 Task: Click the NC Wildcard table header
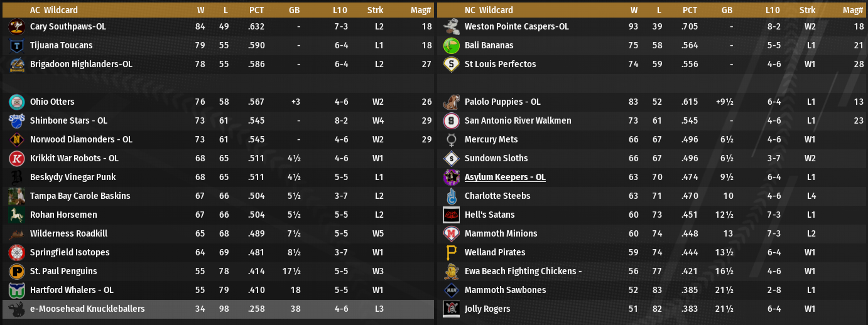(x=489, y=10)
